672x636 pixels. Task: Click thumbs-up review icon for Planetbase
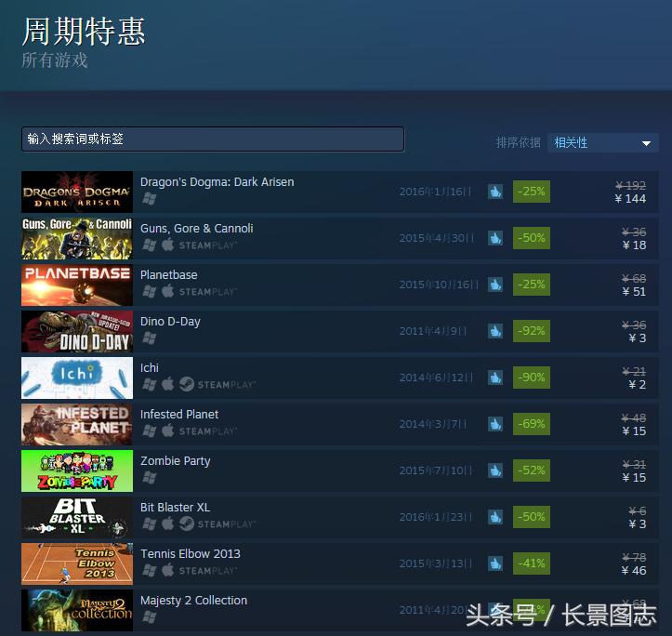pos(495,285)
